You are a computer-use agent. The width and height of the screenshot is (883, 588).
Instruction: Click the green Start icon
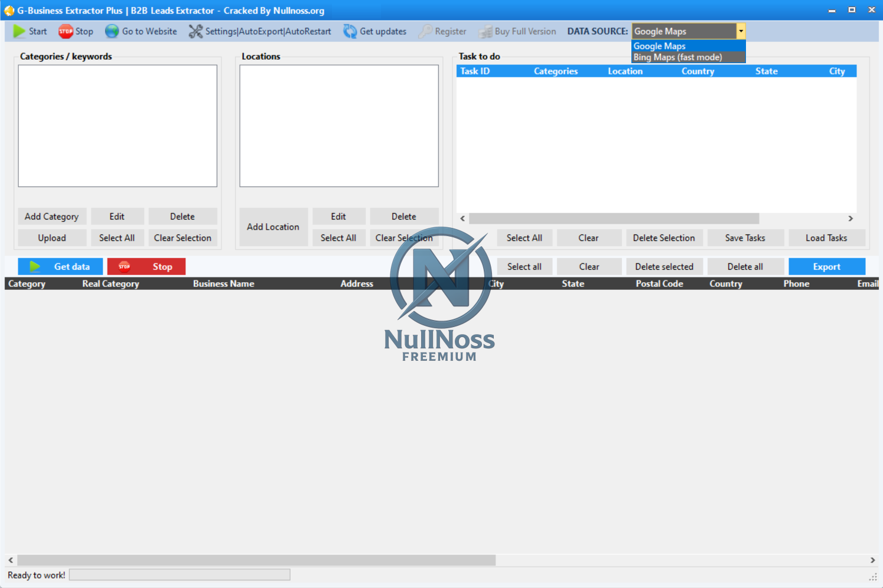point(17,31)
